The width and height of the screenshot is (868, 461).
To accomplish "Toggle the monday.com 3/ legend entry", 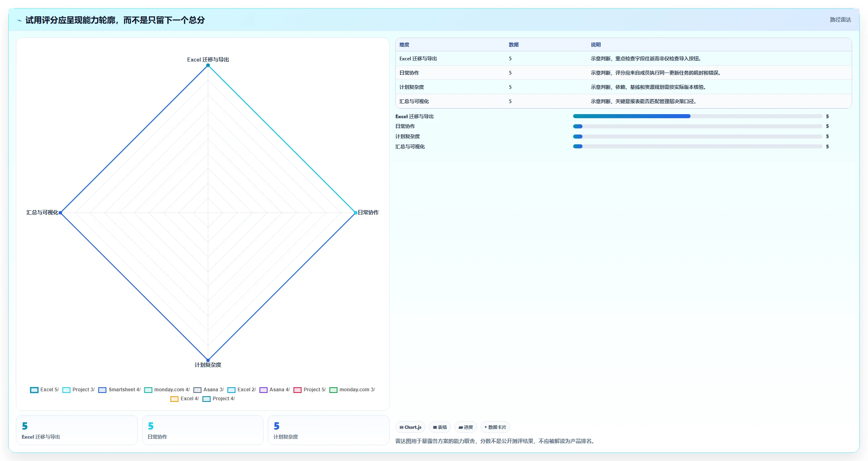I will 352,390.
